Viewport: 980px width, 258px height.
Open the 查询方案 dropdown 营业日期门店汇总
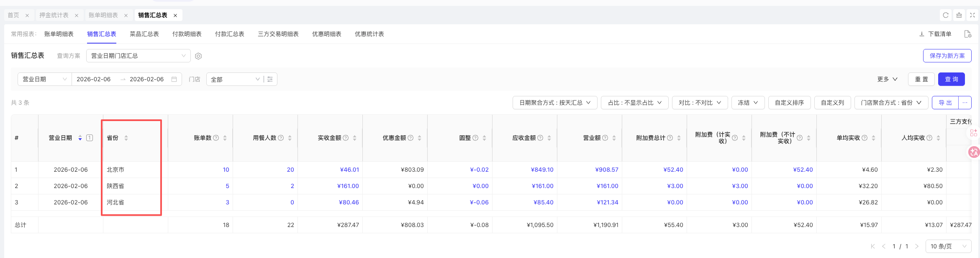(x=138, y=56)
